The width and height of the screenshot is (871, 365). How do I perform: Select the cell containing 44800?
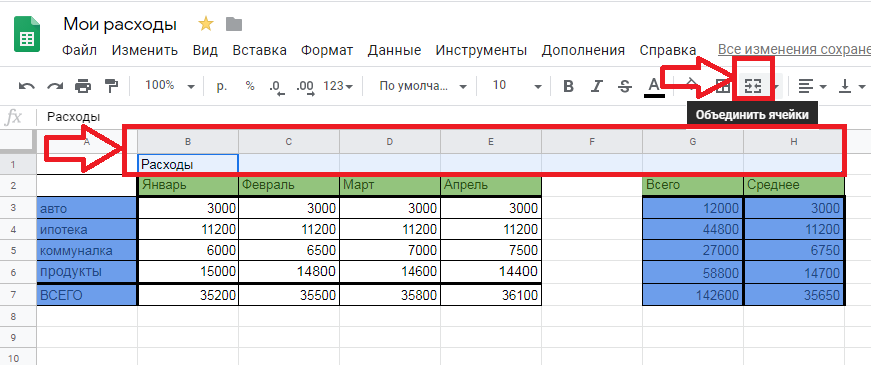pyautogui.click(x=693, y=229)
